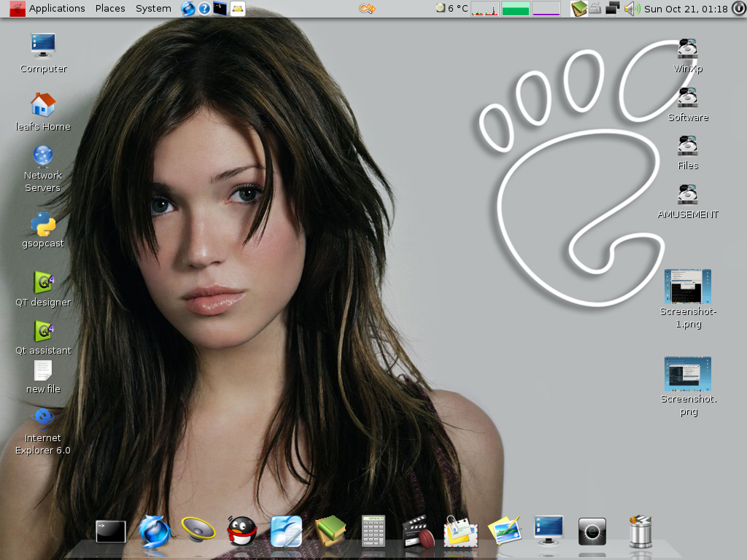Open the Software drive icon
The height and width of the screenshot is (560, 747).
pyautogui.click(x=687, y=98)
